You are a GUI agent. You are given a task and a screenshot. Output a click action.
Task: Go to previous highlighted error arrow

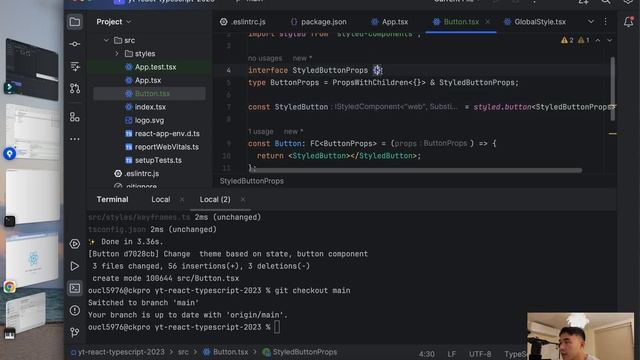tap(598, 40)
